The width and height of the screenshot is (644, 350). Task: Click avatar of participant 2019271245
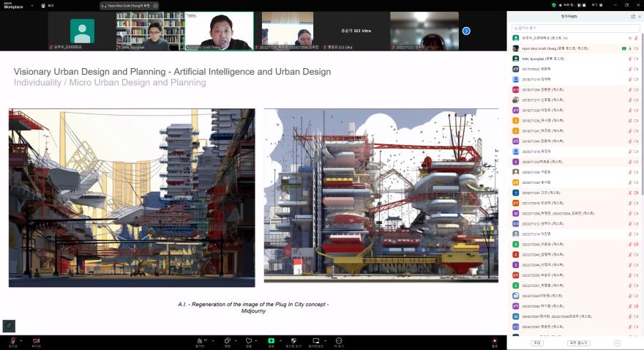click(515, 141)
